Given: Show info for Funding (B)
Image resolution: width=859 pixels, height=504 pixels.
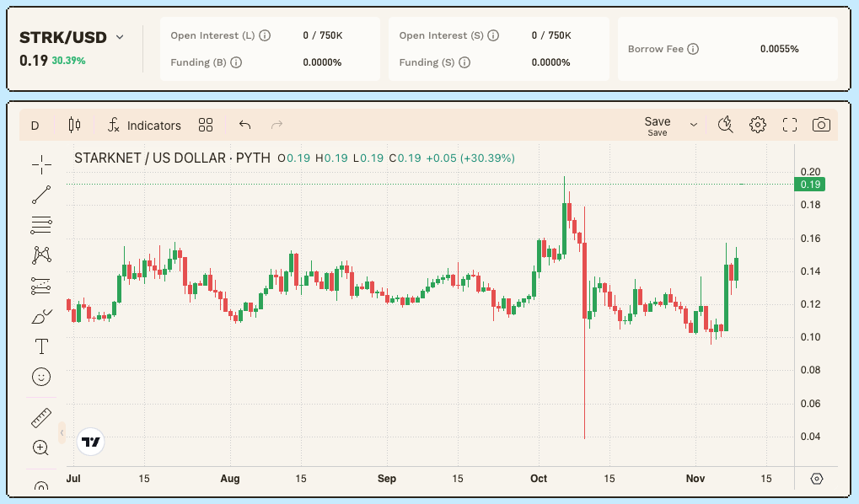Looking at the screenshot, I should coord(236,62).
